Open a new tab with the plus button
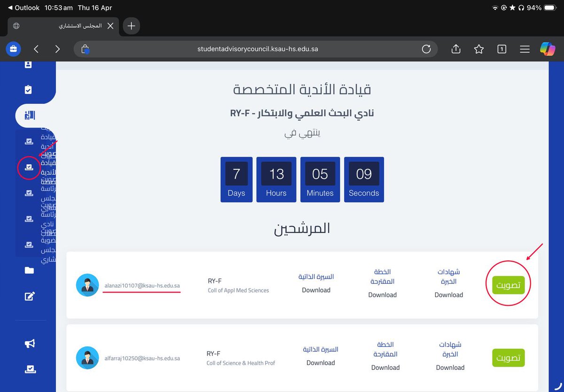Image resolution: width=564 pixels, height=392 pixels. pyautogui.click(x=131, y=26)
